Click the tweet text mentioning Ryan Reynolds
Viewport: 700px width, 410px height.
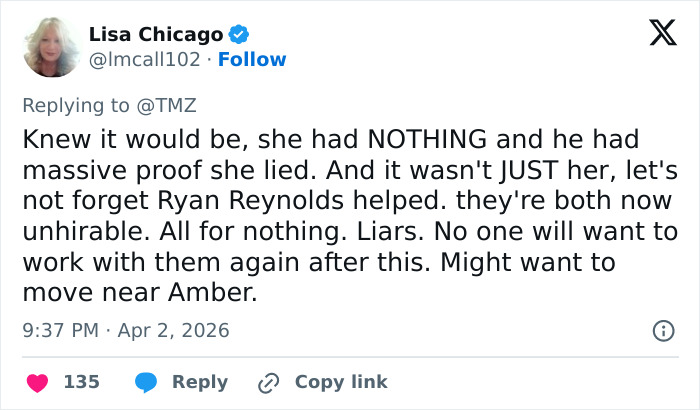[310, 200]
